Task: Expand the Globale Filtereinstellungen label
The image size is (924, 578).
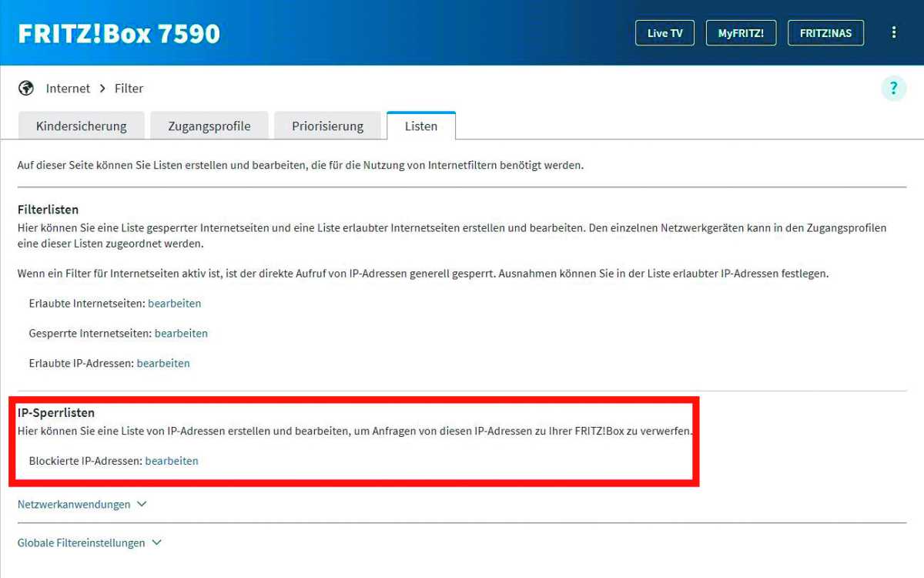Action: [81, 543]
